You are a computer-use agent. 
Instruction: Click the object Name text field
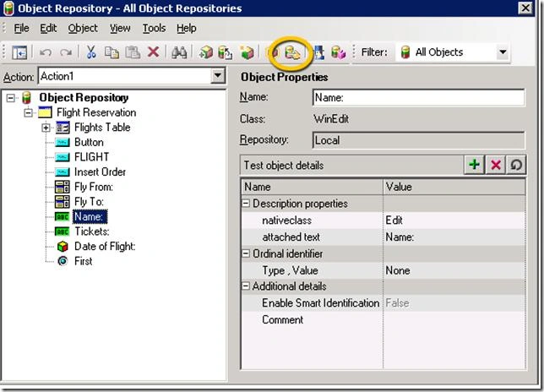coord(418,97)
